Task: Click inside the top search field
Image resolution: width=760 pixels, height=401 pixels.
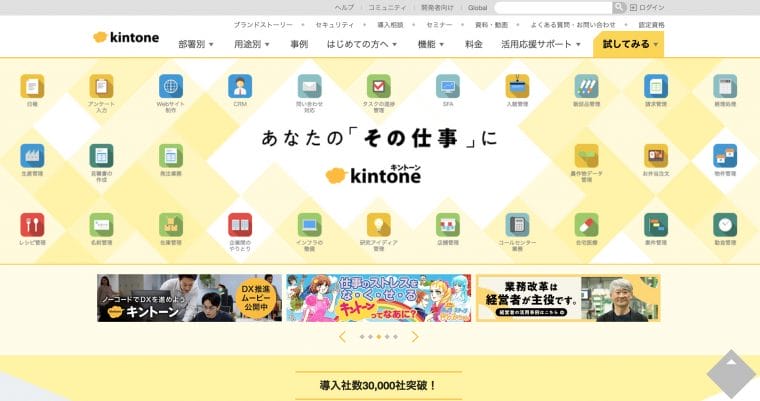Action: (552, 7)
